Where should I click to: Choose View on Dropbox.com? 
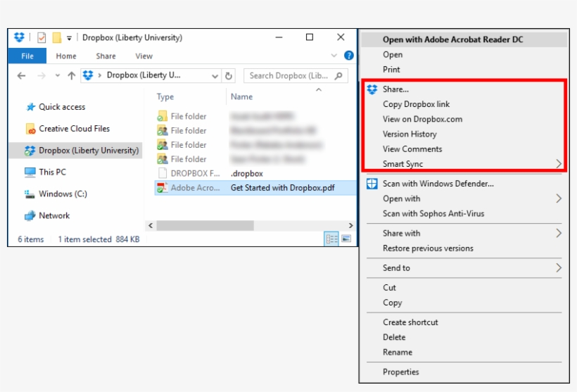[x=464, y=119]
